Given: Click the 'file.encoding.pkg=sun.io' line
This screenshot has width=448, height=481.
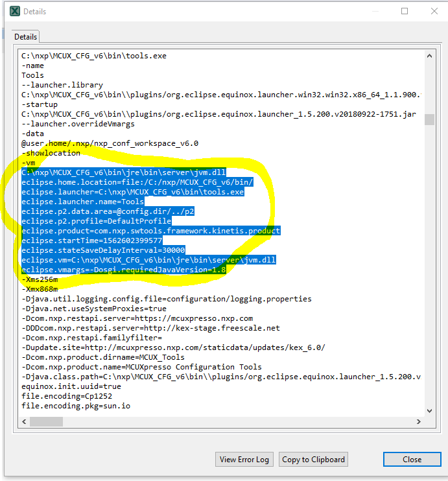Looking at the screenshot, I should 76,406.
